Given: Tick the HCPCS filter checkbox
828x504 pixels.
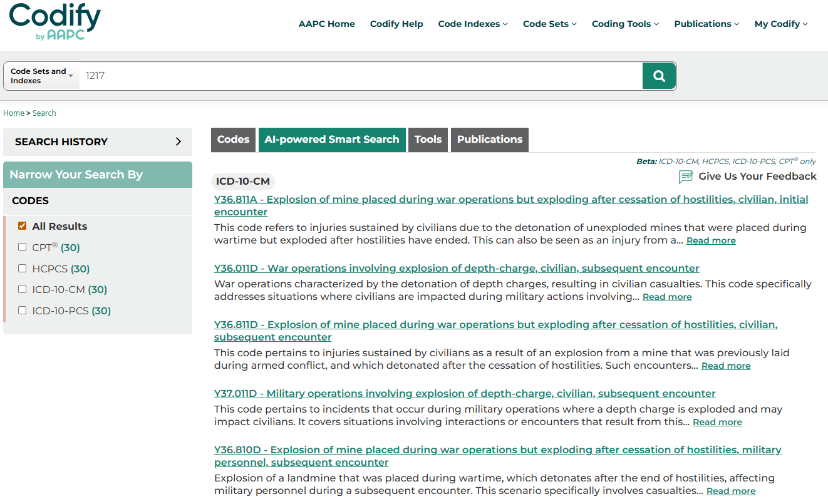Looking at the screenshot, I should click(23, 269).
